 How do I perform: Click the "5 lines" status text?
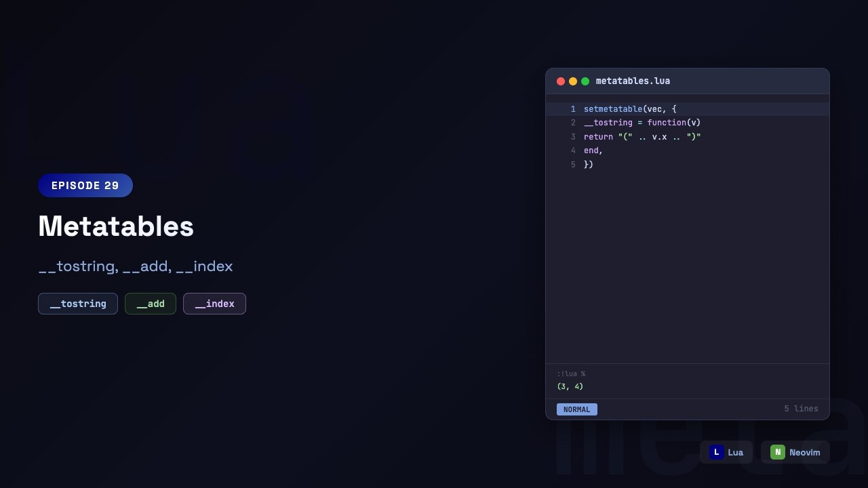(801, 409)
